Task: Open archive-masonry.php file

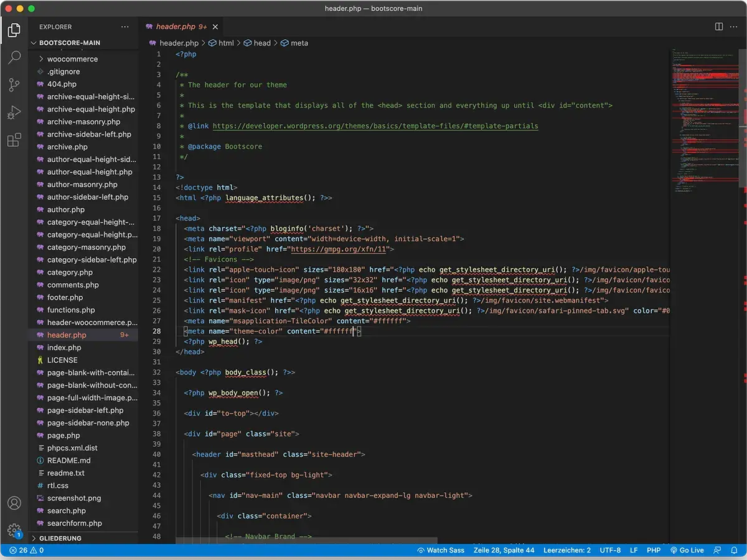Action: click(x=83, y=122)
